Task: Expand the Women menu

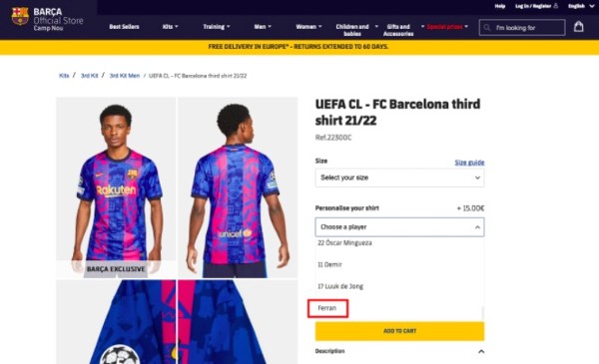Action: 308,26
